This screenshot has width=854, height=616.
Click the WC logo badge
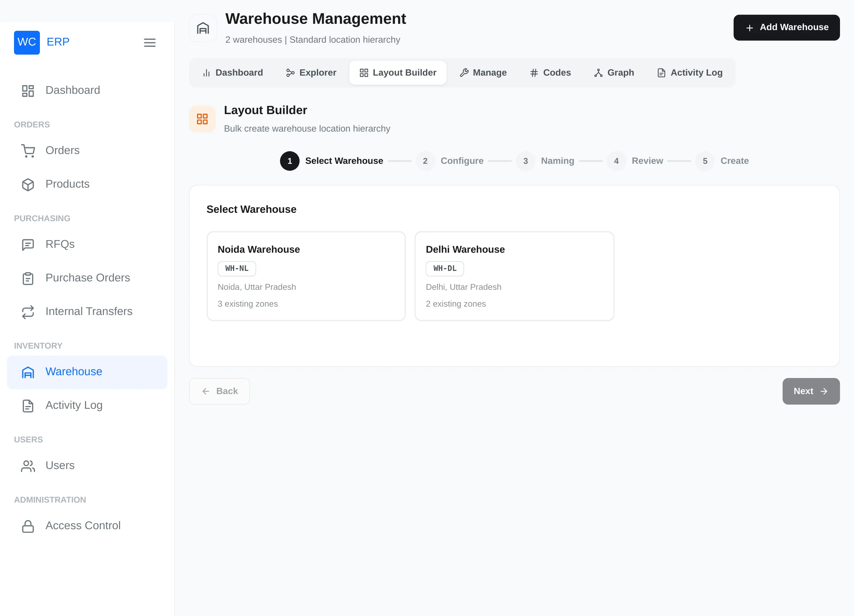[27, 42]
